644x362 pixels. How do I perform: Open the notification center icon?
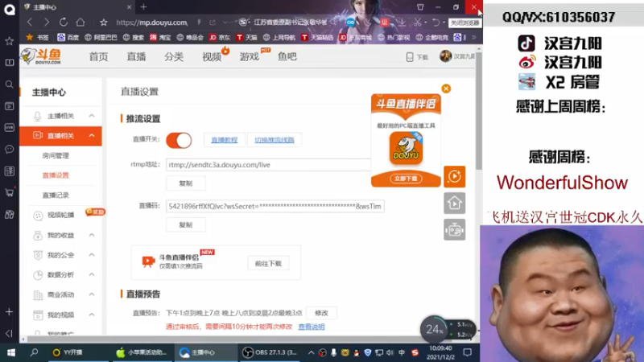point(468,352)
